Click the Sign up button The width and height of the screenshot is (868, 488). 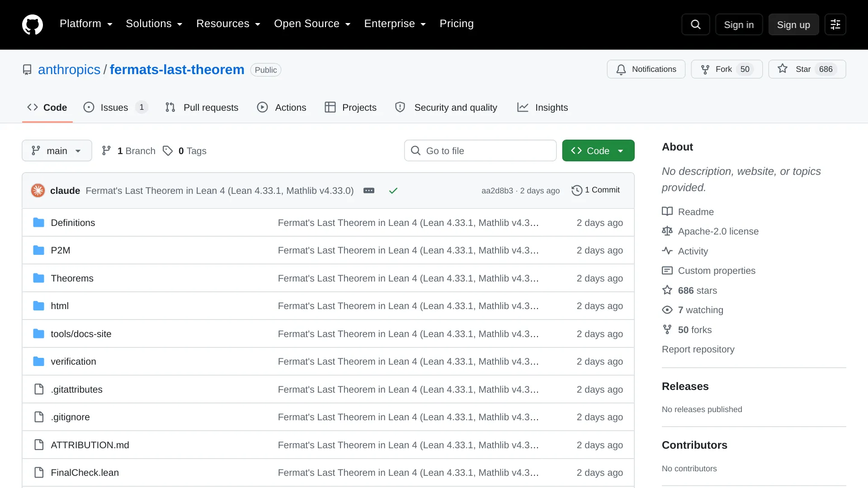(793, 24)
